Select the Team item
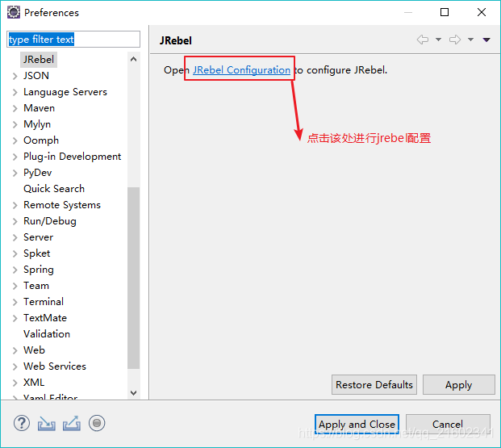The image size is (501, 448). point(36,286)
